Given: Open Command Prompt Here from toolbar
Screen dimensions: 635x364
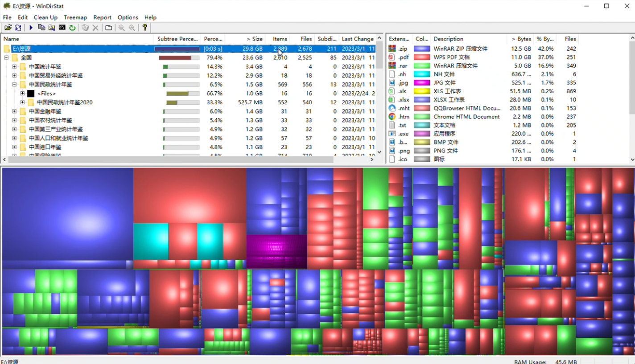Looking at the screenshot, I should (62, 28).
